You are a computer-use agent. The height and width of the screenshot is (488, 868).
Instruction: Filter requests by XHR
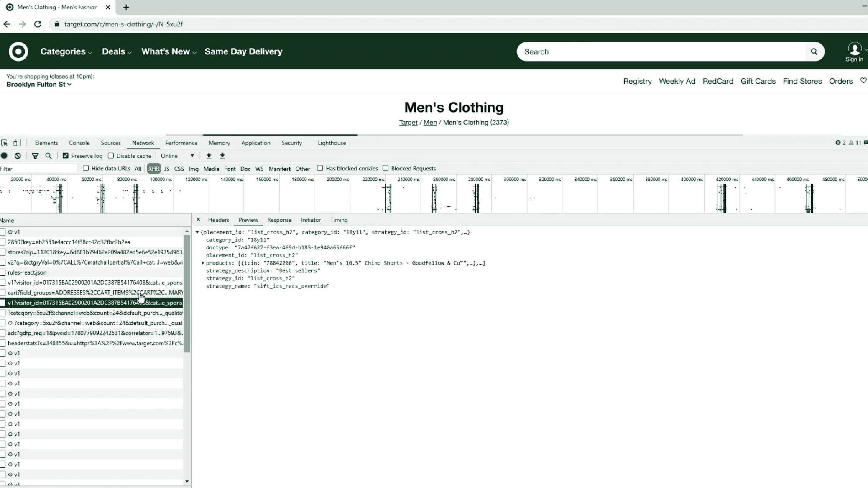point(153,169)
